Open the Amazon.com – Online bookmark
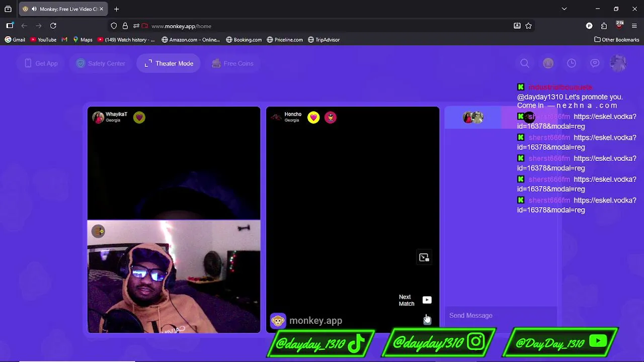The width and height of the screenshot is (644, 362). [x=191, y=40]
